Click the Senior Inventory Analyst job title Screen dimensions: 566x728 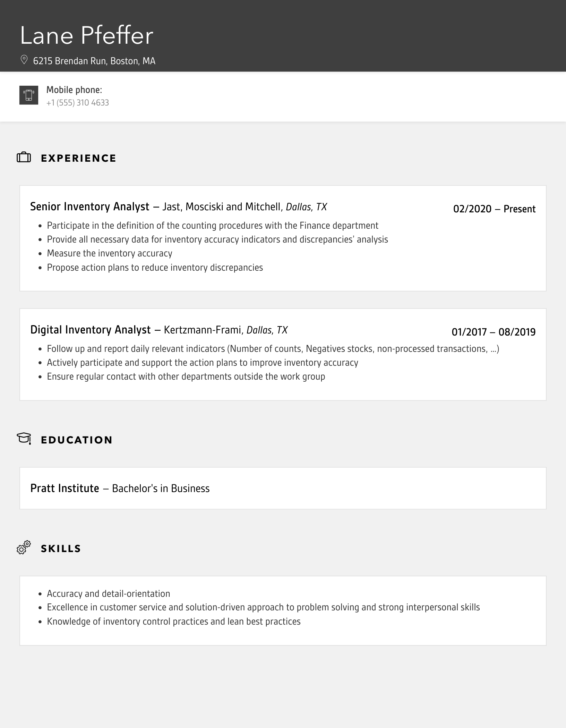(x=90, y=207)
